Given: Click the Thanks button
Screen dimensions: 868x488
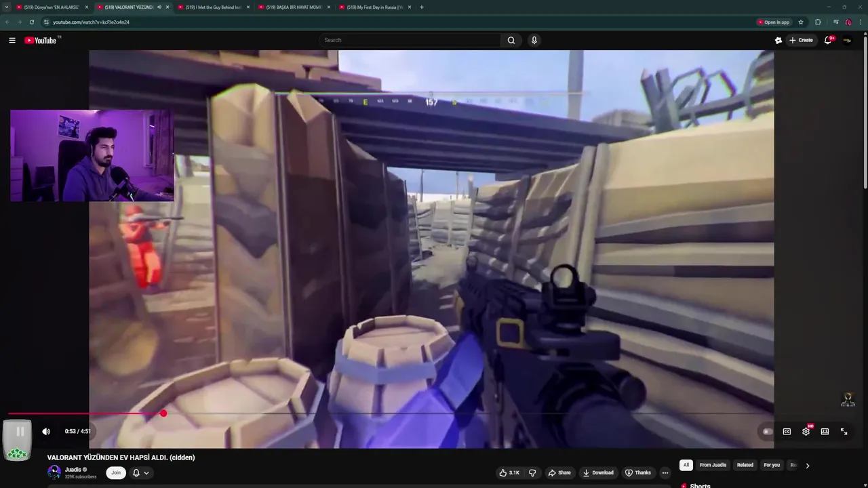Looking at the screenshot, I should [638, 472].
